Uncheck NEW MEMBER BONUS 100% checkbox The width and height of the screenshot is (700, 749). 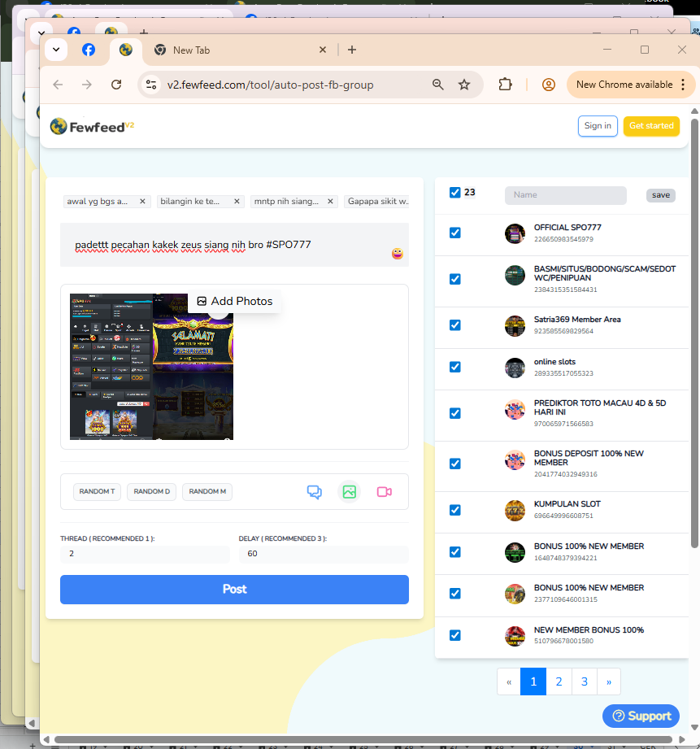455,635
